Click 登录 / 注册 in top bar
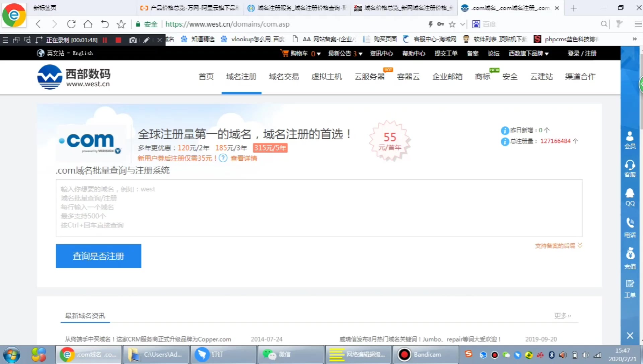Screen dimensions: 643x364 [582, 53]
